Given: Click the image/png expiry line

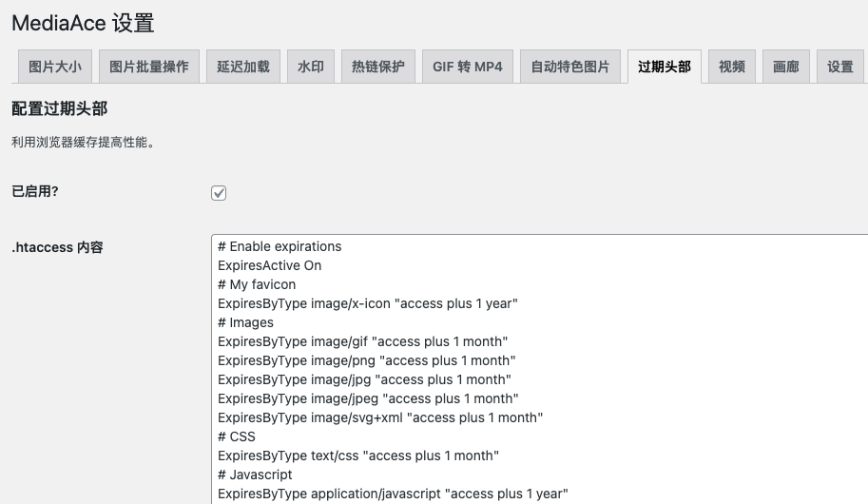Looking at the screenshot, I should 366,360.
